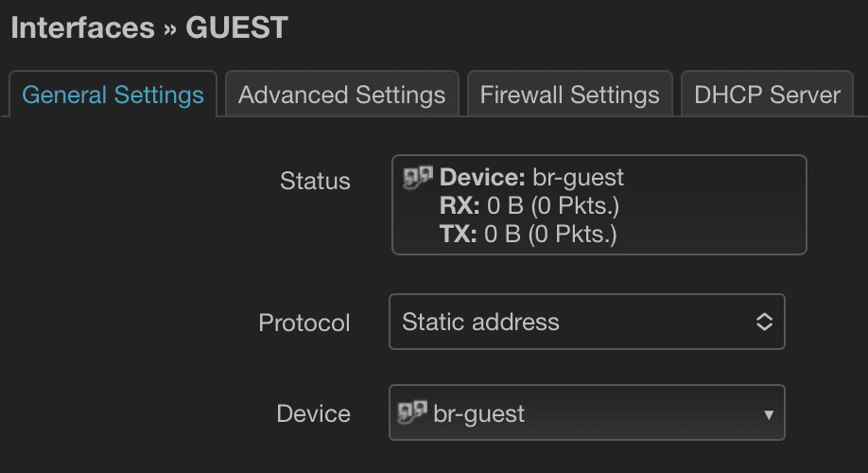
Task: Click the » separator in the heading
Action: tap(170, 28)
